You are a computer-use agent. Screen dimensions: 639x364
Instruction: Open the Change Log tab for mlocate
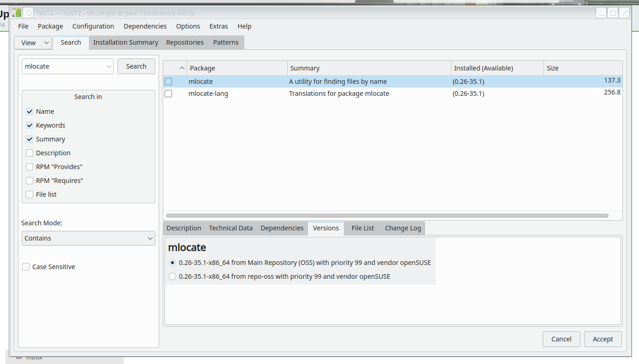click(402, 228)
